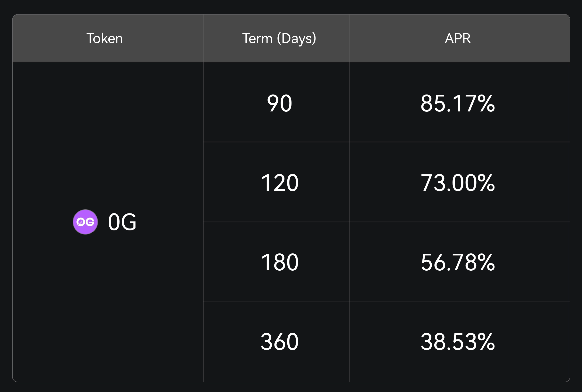
Task: Click the word Term in header
Action: pyautogui.click(x=257, y=38)
